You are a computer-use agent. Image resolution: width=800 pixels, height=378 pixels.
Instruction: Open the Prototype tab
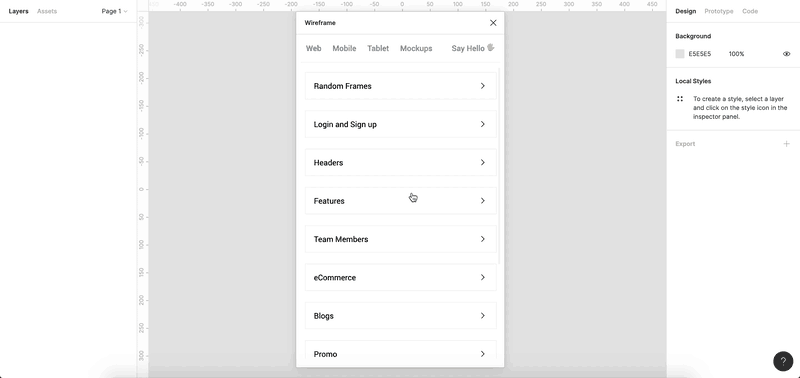click(x=718, y=11)
